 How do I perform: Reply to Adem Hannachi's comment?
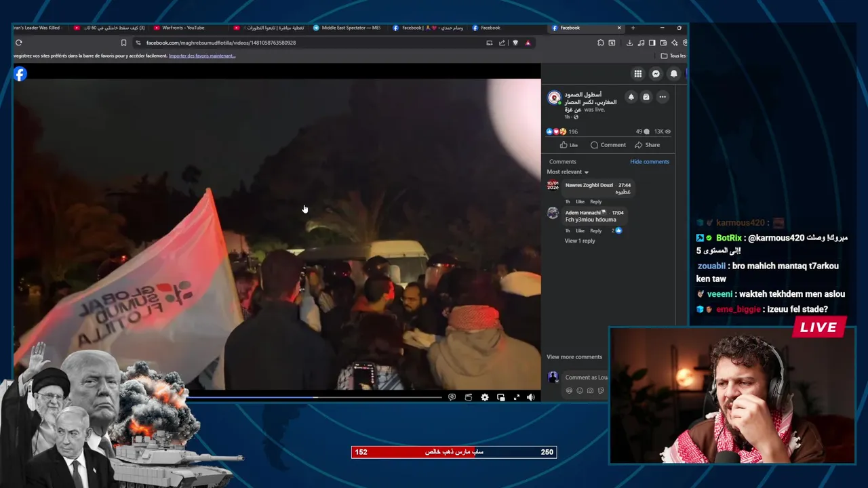pos(595,230)
